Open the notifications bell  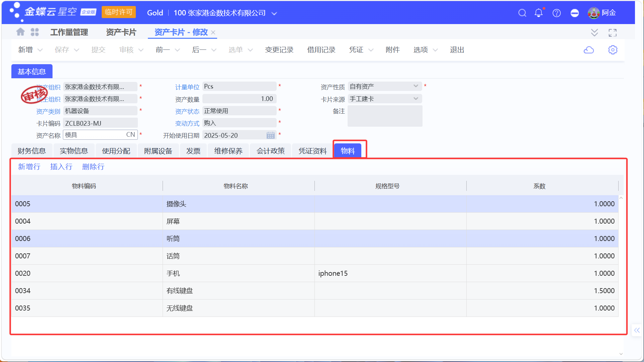pyautogui.click(x=539, y=13)
